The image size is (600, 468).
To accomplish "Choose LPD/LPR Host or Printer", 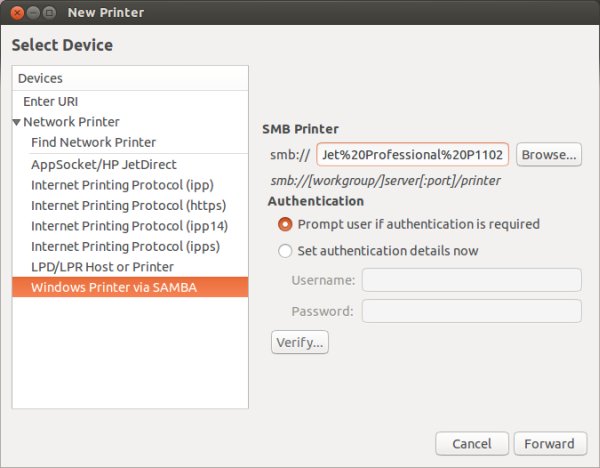I will 102,267.
